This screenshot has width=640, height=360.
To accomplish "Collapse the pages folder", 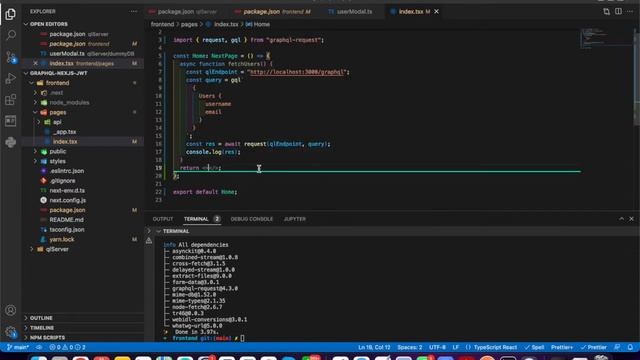I will (x=58, y=112).
